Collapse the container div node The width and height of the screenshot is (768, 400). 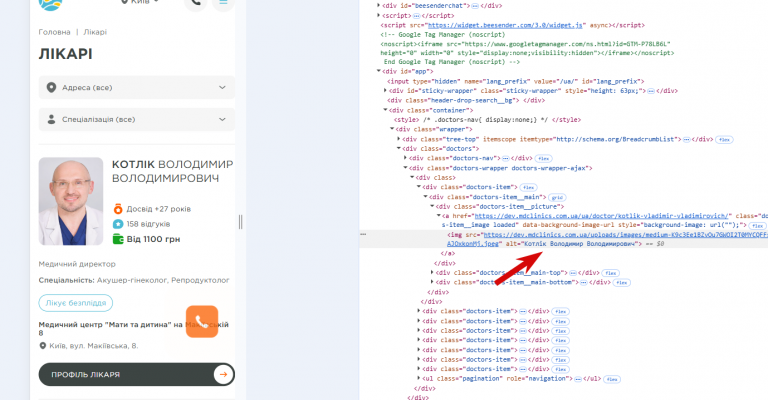click(385, 110)
